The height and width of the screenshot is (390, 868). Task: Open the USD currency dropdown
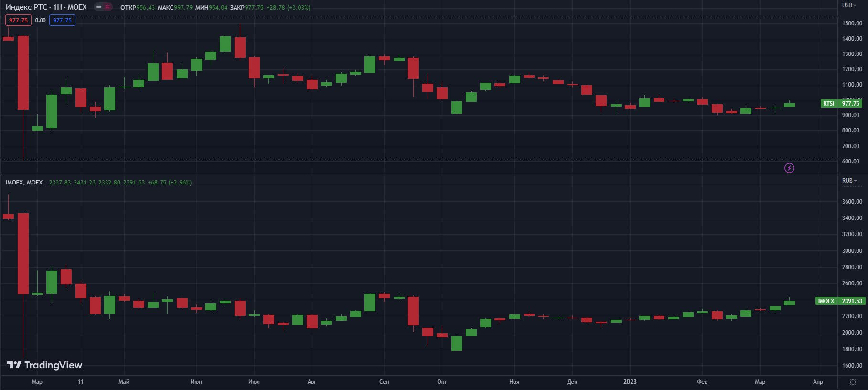click(849, 5)
